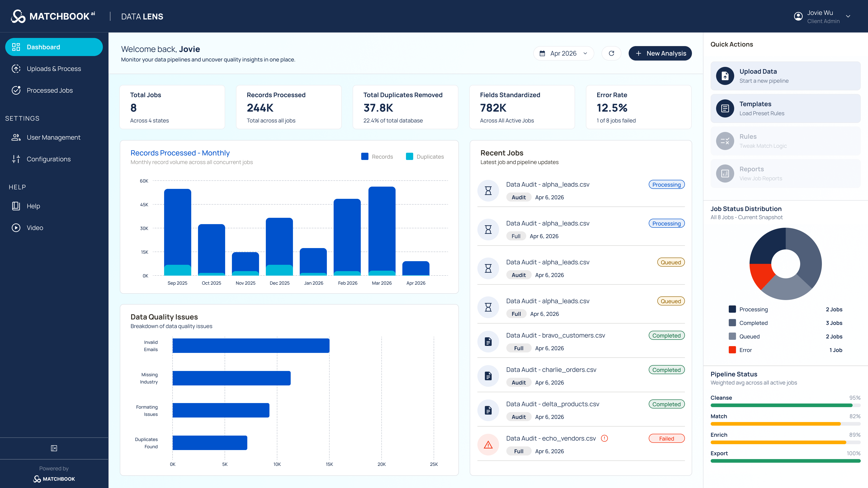Click the Error Rate 12.5% card
Viewport: 868px width, 488px height.
[x=639, y=107]
